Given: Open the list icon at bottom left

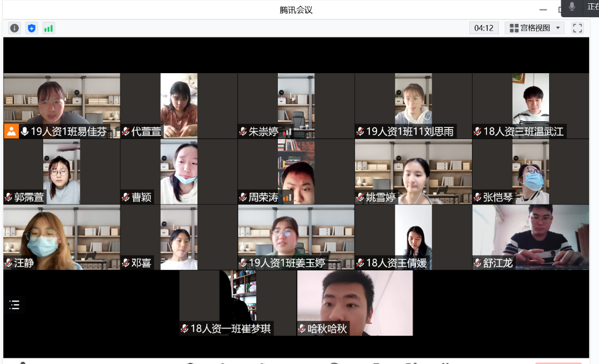Looking at the screenshot, I should [x=14, y=305].
